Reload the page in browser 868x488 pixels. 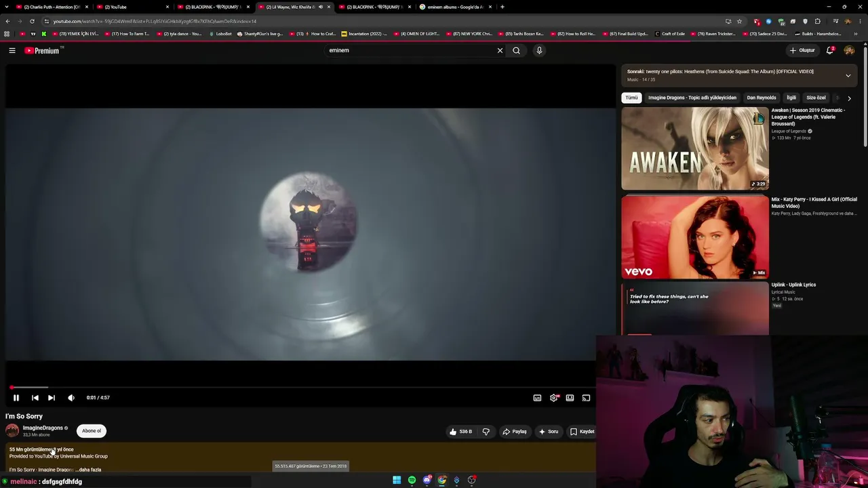32,21
